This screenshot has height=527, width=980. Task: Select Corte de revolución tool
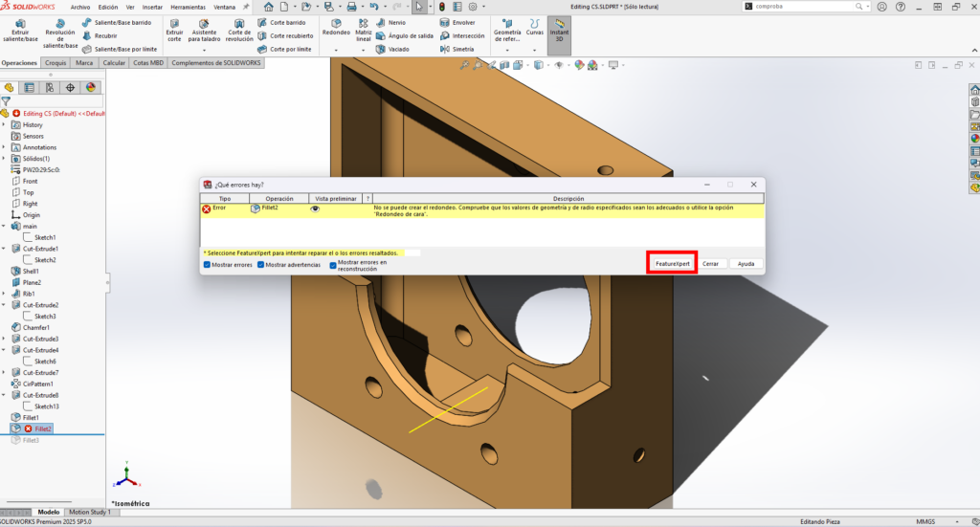238,31
